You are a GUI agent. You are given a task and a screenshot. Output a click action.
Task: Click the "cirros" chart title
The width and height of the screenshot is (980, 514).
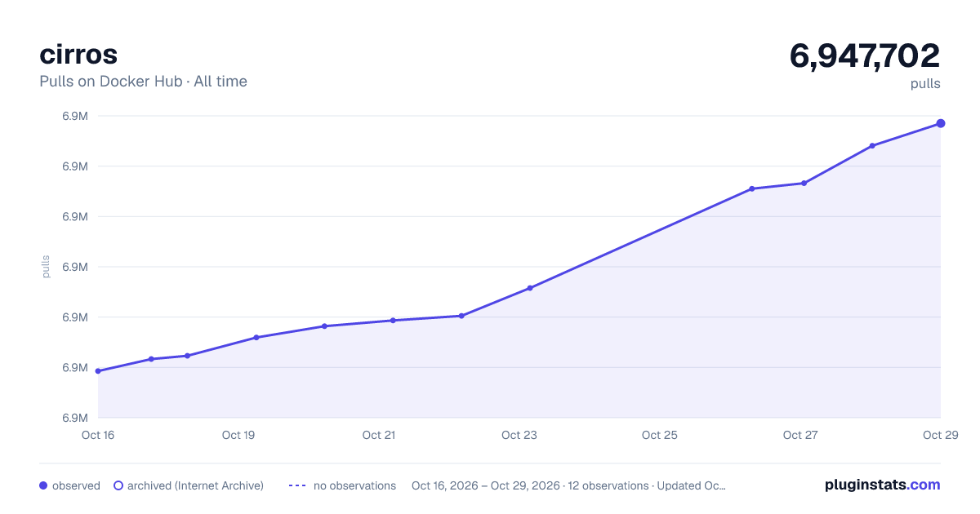coord(78,55)
